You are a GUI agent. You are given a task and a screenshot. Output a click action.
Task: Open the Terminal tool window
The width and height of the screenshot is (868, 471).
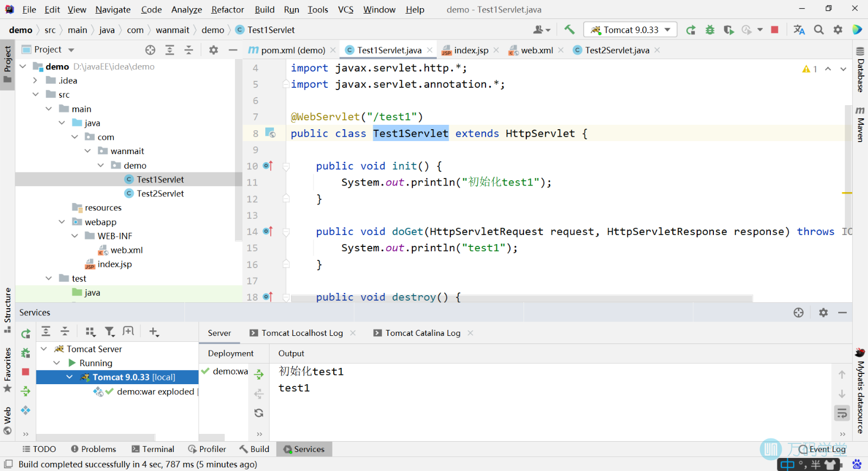pos(153,449)
